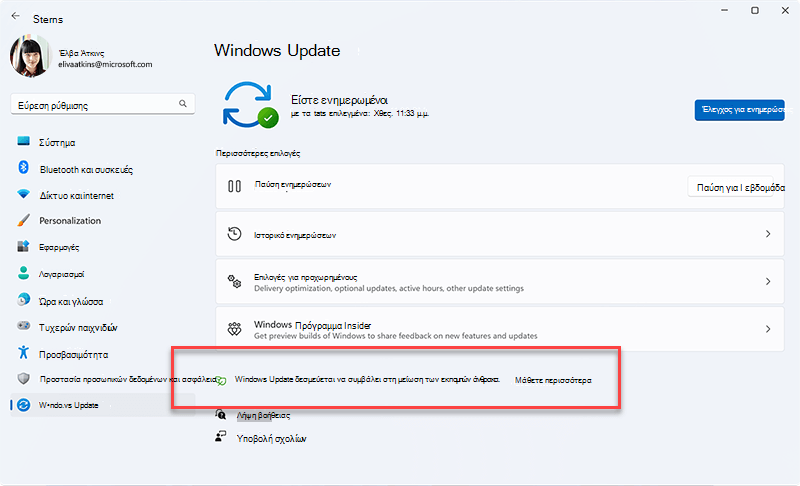Click the advanced options gears icon
Viewport: 800px width, 486px height.
point(234,281)
